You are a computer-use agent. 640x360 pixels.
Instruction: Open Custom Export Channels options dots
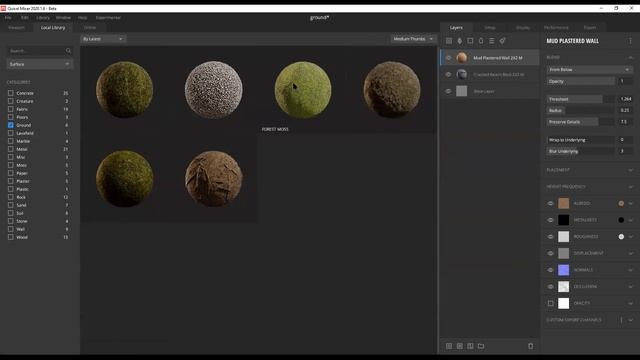point(622,320)
